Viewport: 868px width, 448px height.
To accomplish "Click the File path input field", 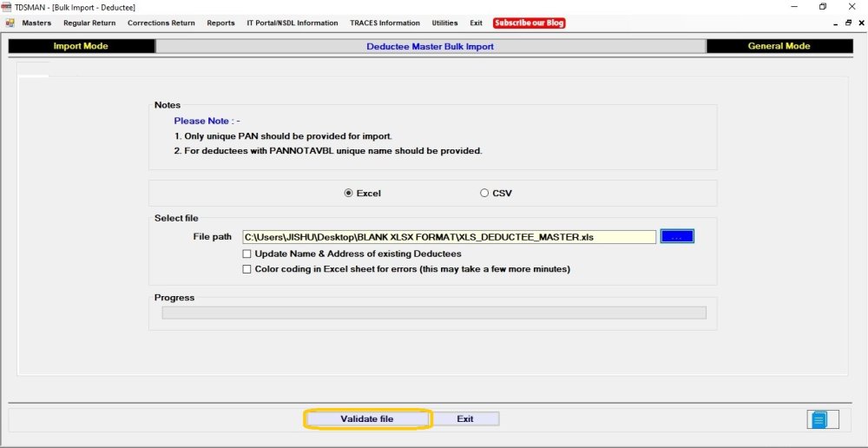I will pyautogui.click(x=449, y=237).
